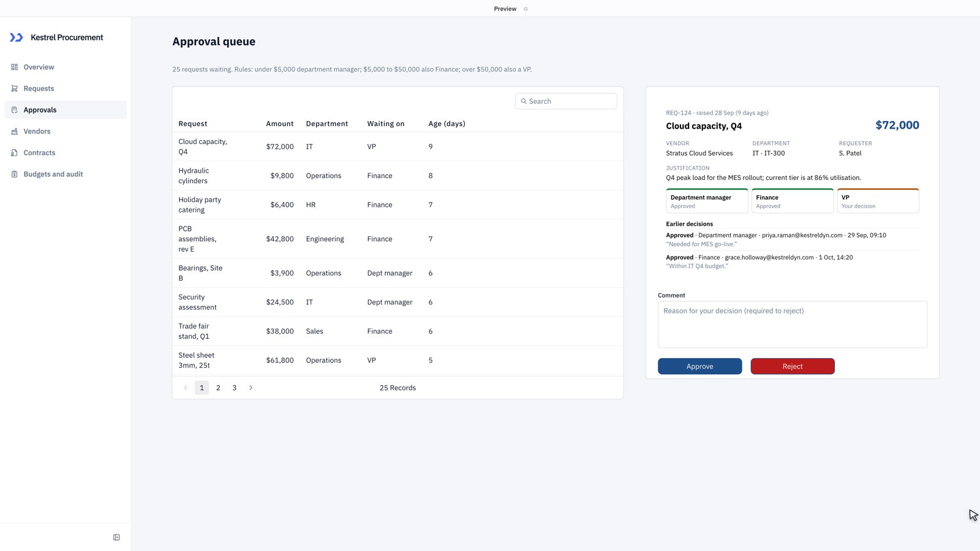This screenshot has width=980, height=551.
Task: Click the gear icon beside Preview
Action: coord(526,9)
